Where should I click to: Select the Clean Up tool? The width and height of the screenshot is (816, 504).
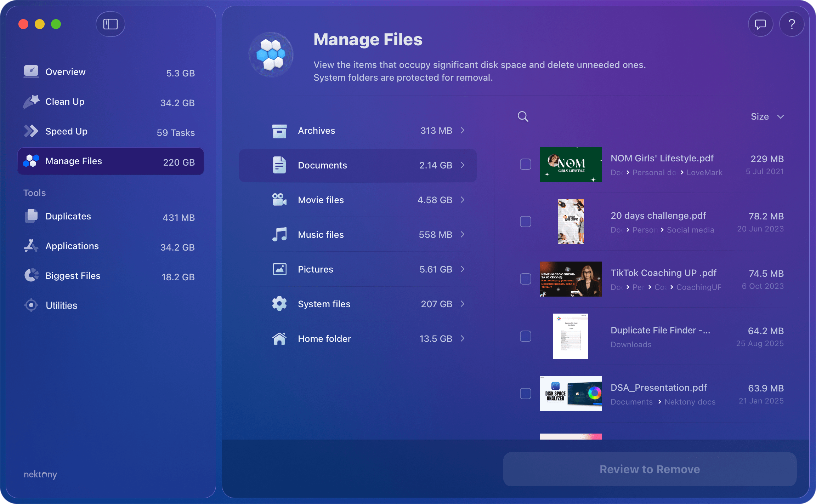(64, 102)
